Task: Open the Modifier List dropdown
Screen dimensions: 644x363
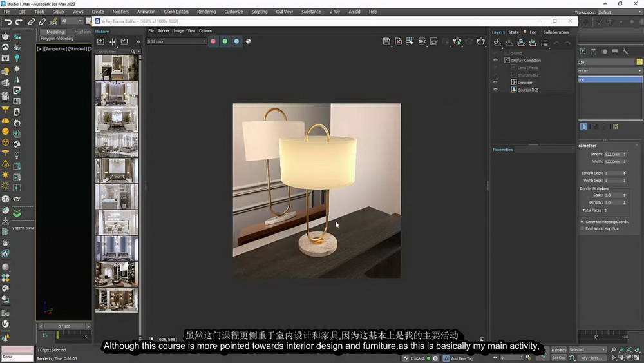Action: pos(611,71)
